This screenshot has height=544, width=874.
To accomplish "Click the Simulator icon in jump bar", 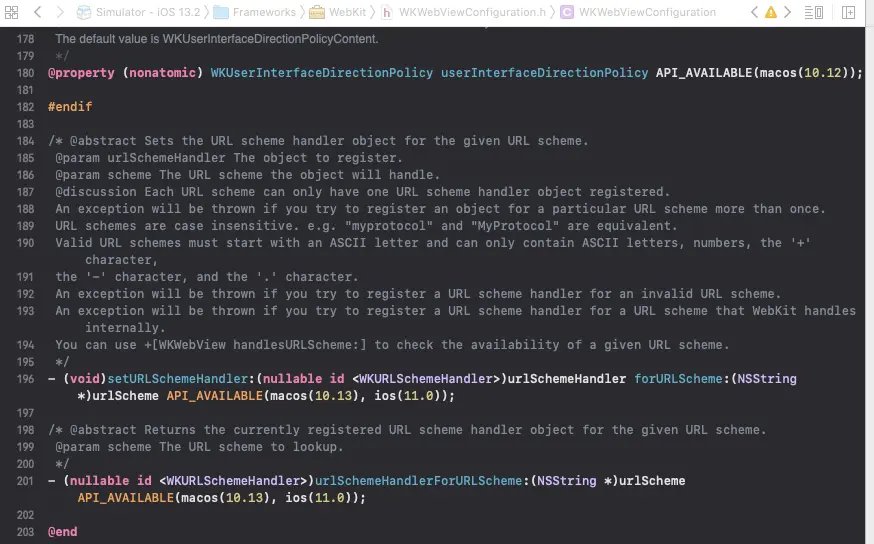I will pyautogui.click(x=84, y=12).
